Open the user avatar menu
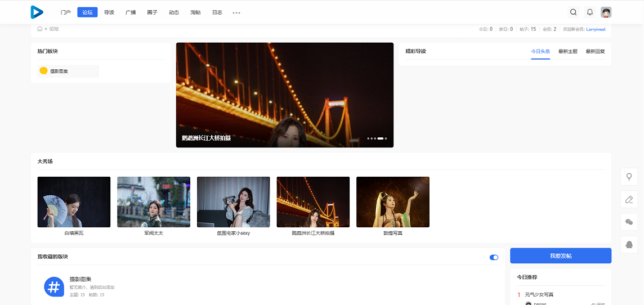This screenshot has width=644, height=305. [606, 12]
